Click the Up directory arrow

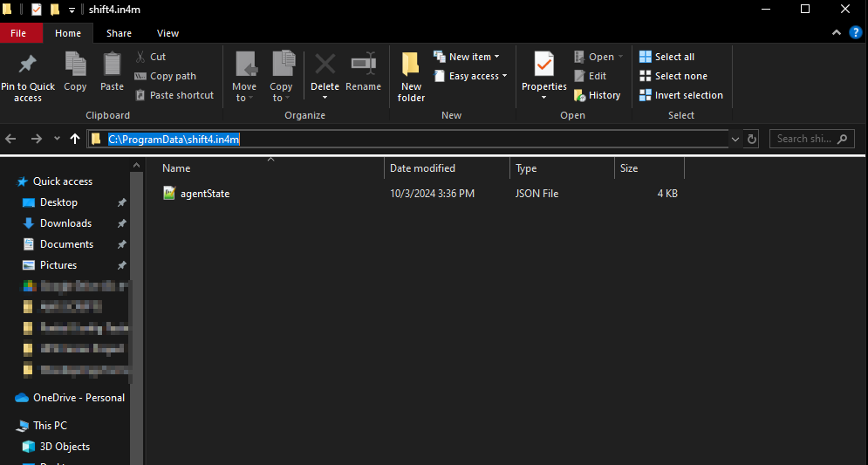point(75,139)
